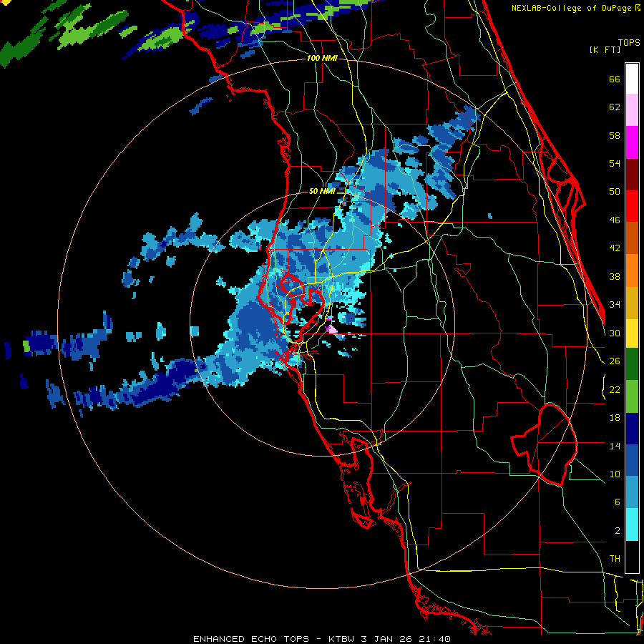
Task: Click the legend value 18
Action: (x=615, y=418)
